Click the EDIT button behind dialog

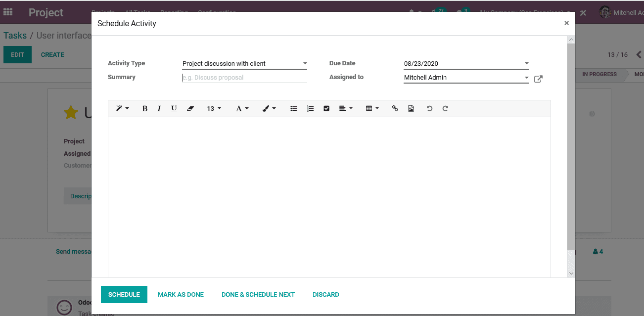[x=17, y=54]
